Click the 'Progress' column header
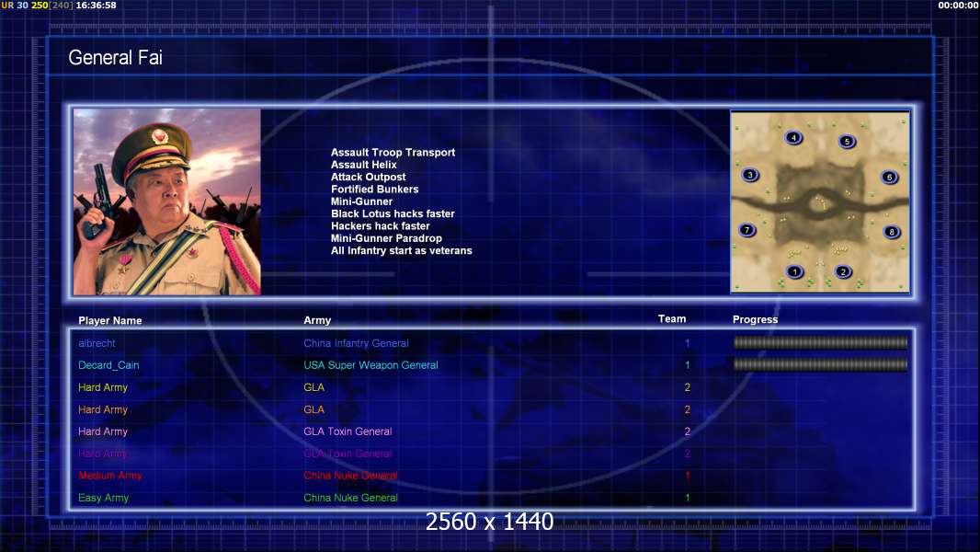This screenshot has width=980, height=552. [x=755, y=319]
